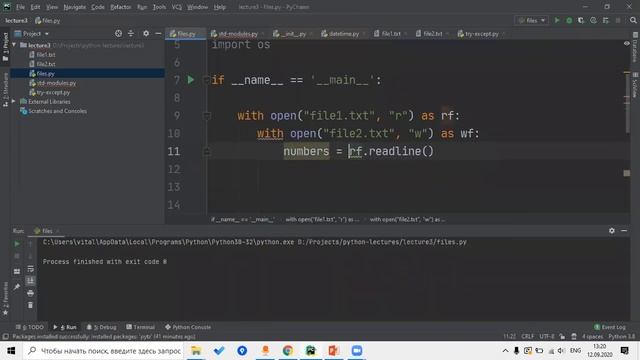Toggle soft-wrap in Run console

point(30,269)
